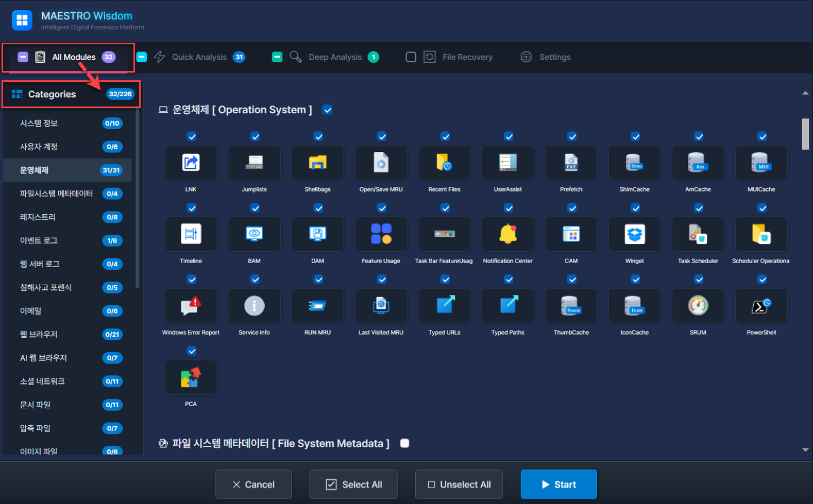Toggle the File Recovery checkbox

(411, 57)
